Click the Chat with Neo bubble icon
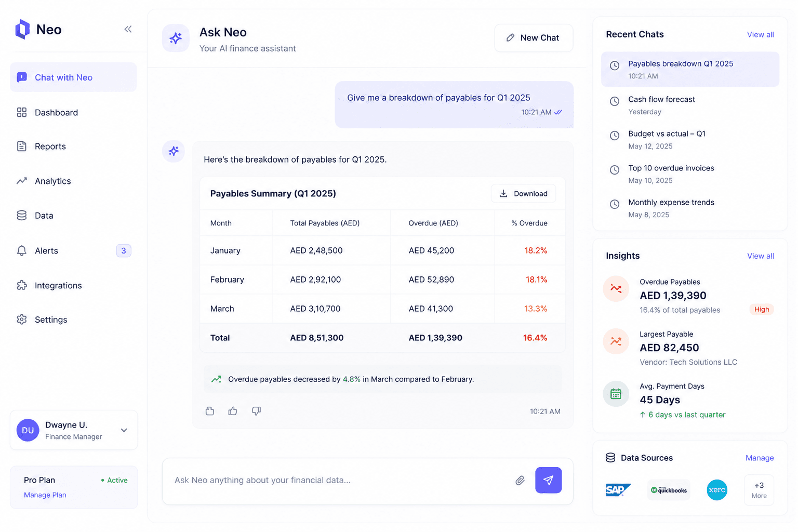This screenshot has height=532, width=798. [22, 77]
